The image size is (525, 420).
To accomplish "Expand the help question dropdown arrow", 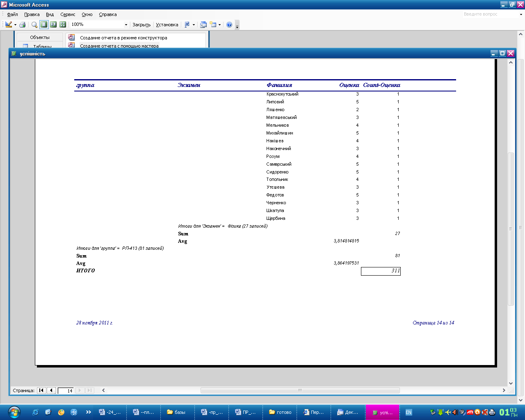I will (x=521, y=14).
